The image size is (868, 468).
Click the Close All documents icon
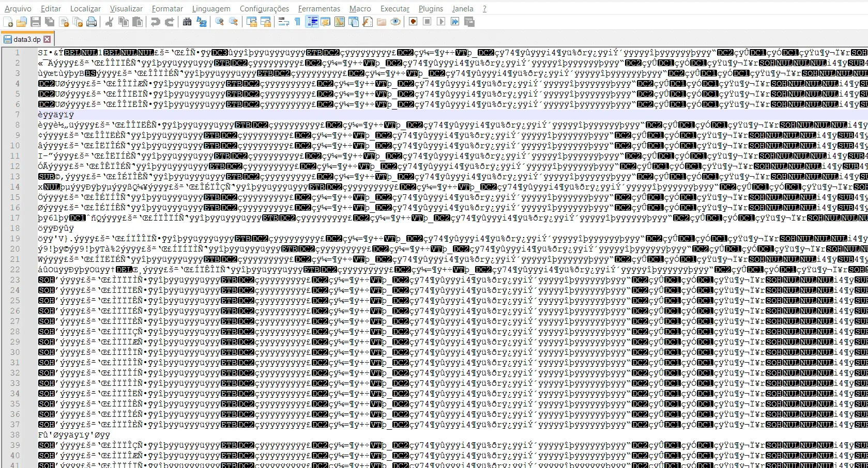78,22
